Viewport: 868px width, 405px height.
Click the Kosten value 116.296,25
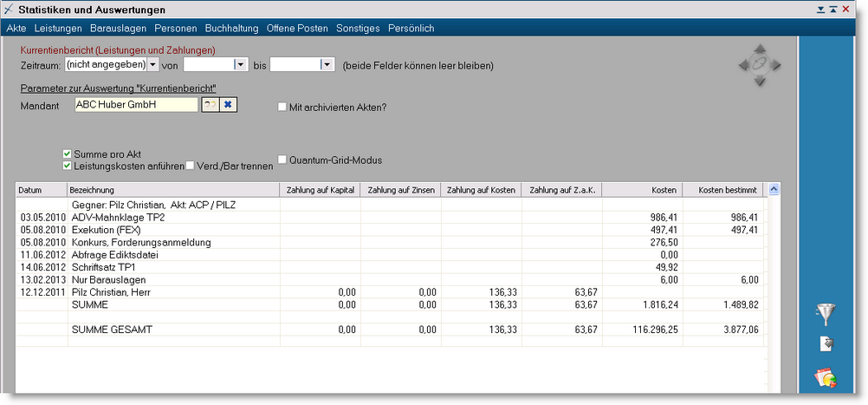(x=655, y=330)
